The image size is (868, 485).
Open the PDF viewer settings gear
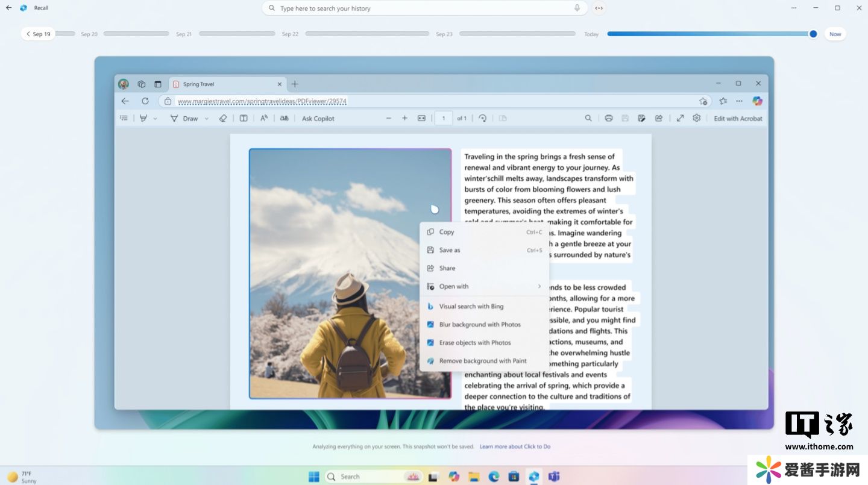pyautogui.click(x=697, y=119)
